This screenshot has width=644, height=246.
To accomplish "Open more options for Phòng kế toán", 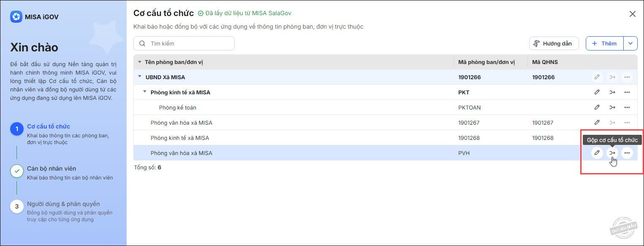I will coord(627,107).
